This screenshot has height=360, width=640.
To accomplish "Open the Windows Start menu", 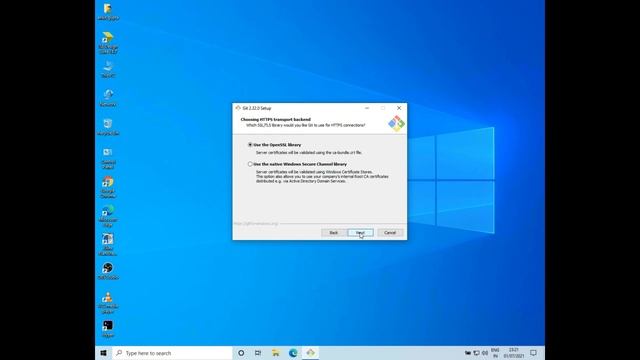I will (103, 353).
